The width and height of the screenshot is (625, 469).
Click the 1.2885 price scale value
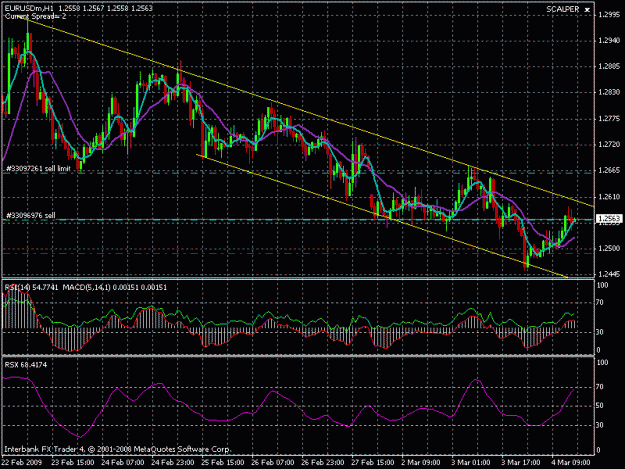tap(609, 66)
